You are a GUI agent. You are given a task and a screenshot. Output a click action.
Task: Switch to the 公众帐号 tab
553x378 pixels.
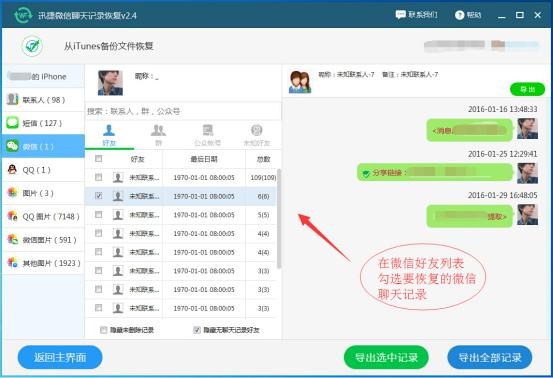click(207, 135)
